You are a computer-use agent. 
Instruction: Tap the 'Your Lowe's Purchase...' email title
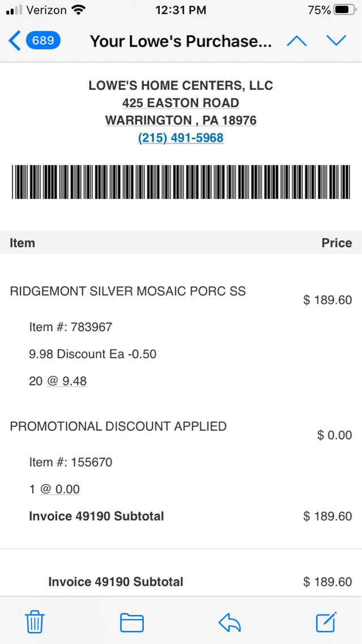click(x=181, y=41)
